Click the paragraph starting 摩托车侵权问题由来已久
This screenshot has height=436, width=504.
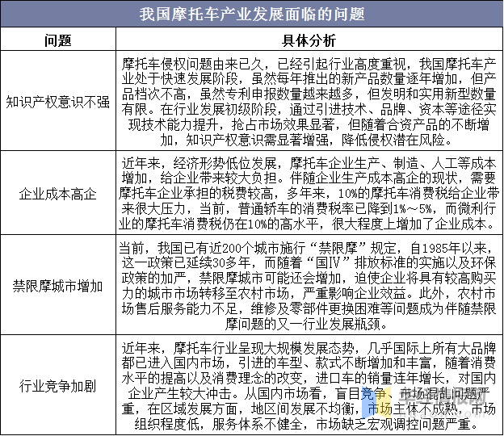click(309, 102)
